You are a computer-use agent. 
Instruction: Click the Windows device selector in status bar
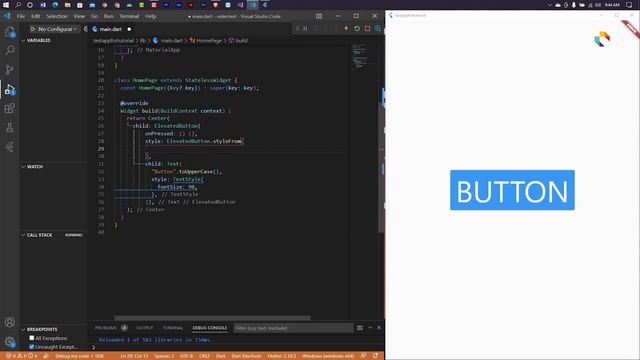coord(328,356)
